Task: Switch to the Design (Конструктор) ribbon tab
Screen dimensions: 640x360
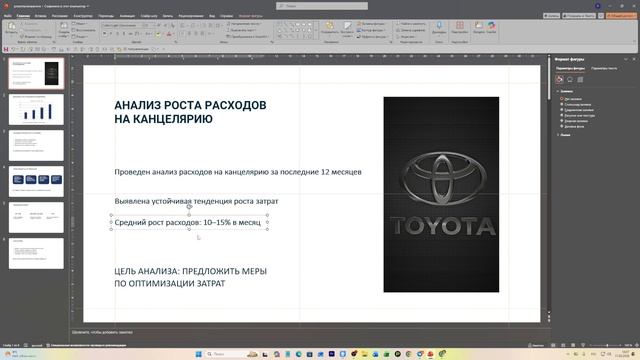Action: pyautogui.click(x=83, y=16)
